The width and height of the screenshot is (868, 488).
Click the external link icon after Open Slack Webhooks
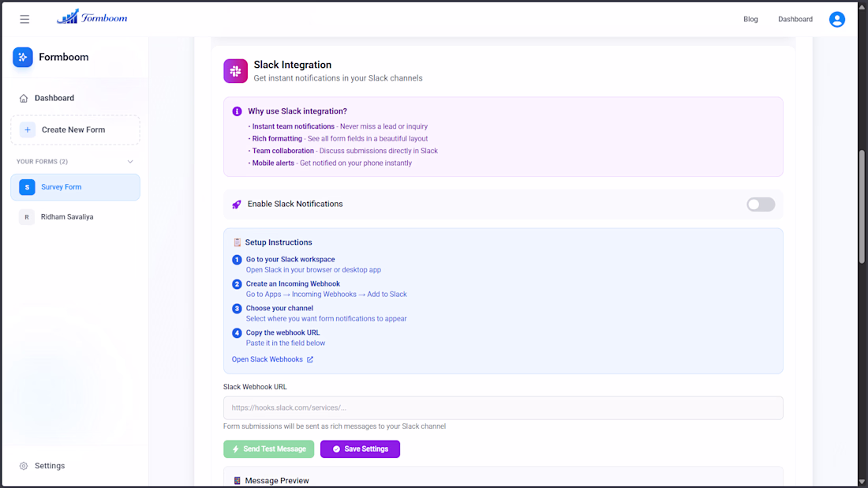pyautogui.click(x=310, y=359)
